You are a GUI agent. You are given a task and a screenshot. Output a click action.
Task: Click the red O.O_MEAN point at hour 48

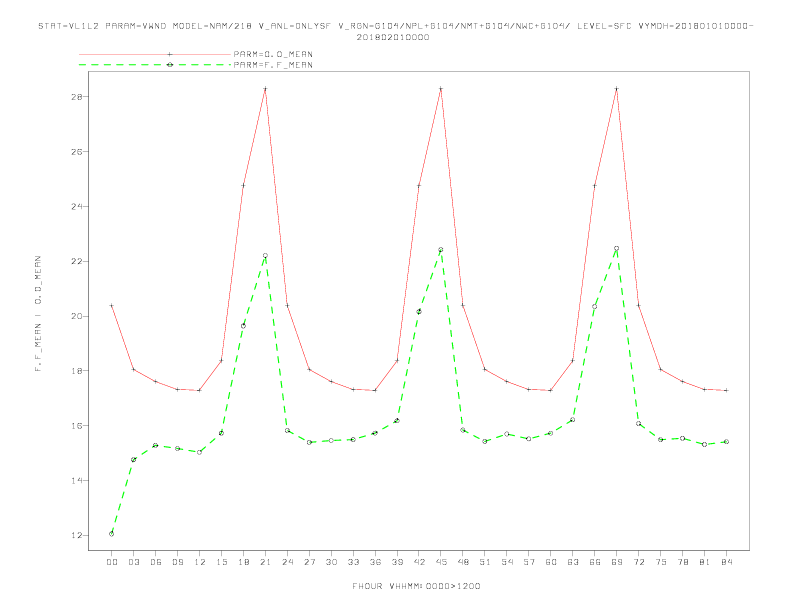(x=463, y=305)
